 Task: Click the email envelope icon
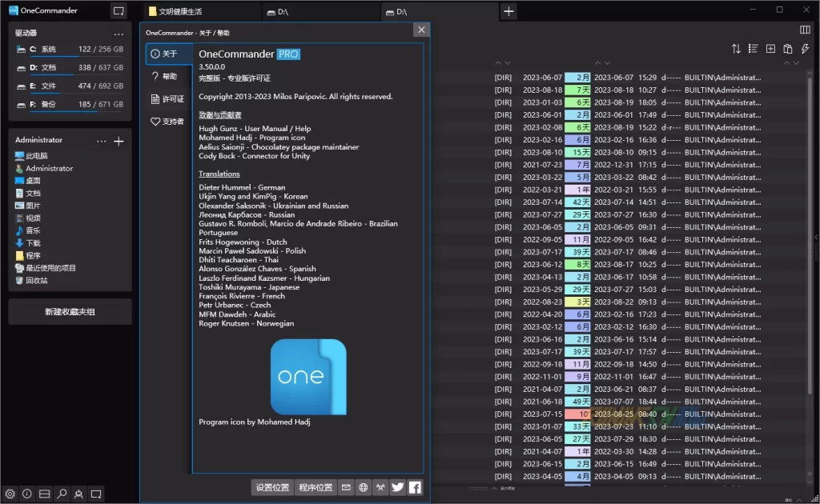[346, 487]
